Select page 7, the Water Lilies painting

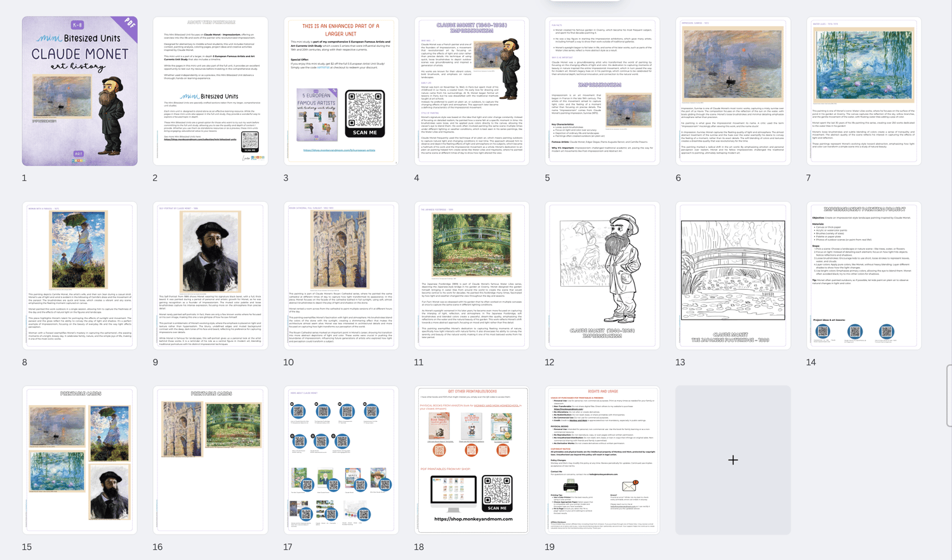pyautogui.click(x=864, y=91)
